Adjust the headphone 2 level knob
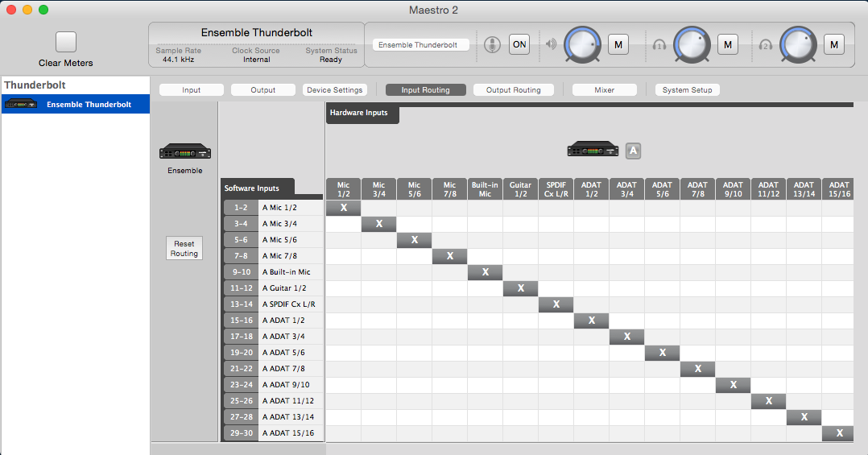The height and width of the screenshot is (455, 868). 798,44
